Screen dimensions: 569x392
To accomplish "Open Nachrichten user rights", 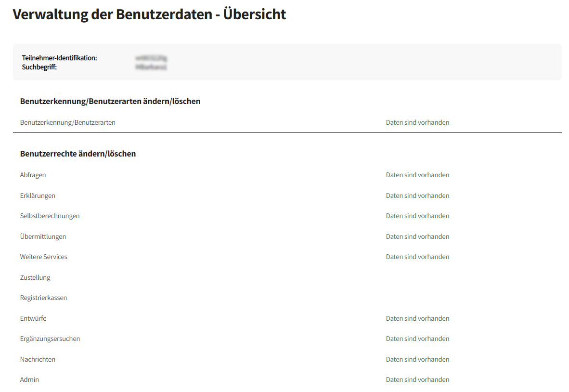I will click(38, 359).
